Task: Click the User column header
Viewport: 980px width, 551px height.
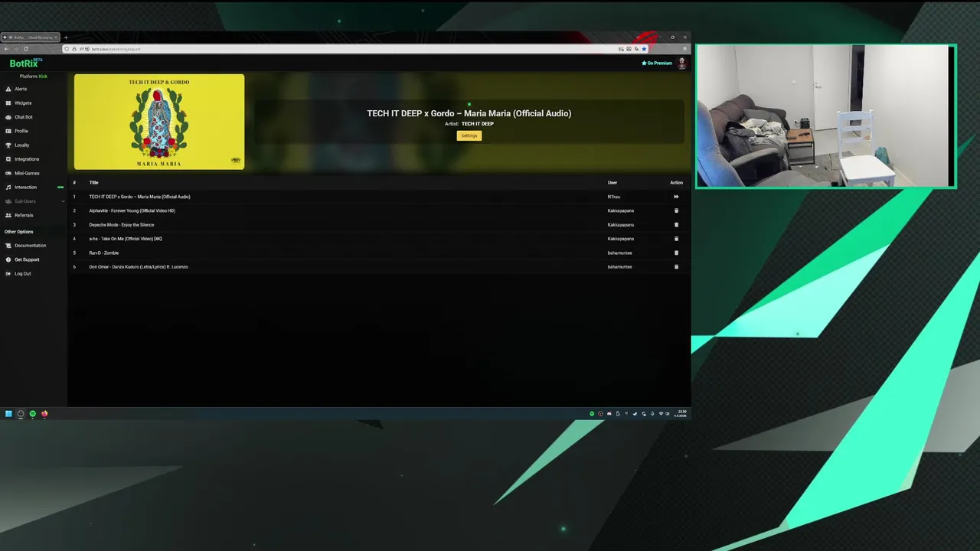Action: [x=612, y=183]
